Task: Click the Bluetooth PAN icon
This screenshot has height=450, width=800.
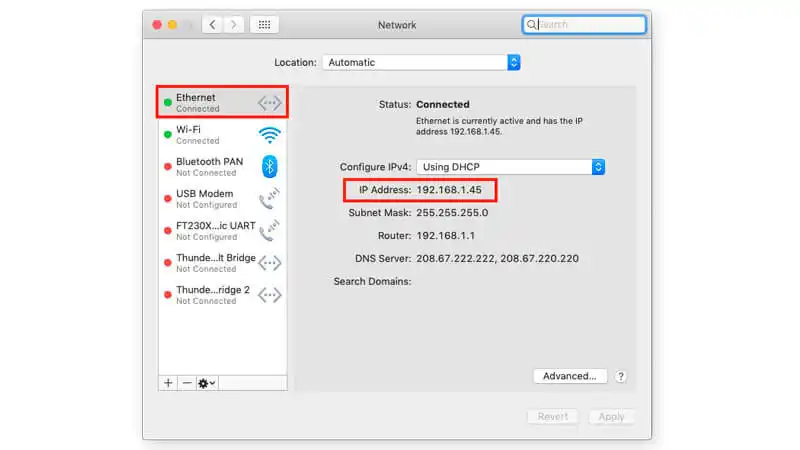Action: pos(269,166)
